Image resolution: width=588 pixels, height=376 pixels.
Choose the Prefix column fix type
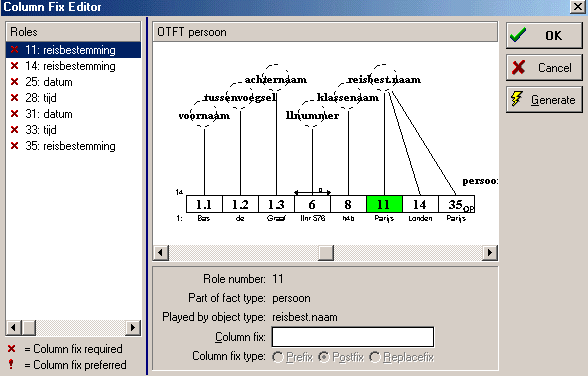(278, 357)
